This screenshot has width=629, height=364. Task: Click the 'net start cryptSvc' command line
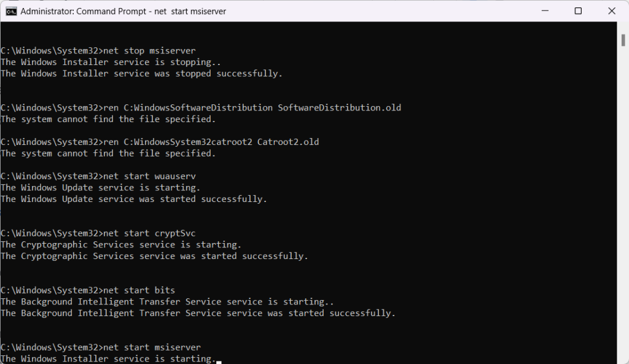click(149, 233)
